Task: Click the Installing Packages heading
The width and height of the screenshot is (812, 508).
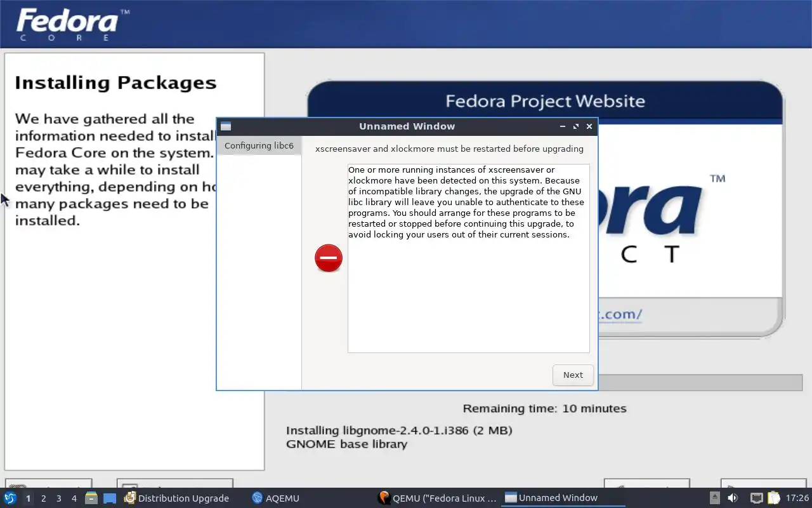Action: (115, 83)
